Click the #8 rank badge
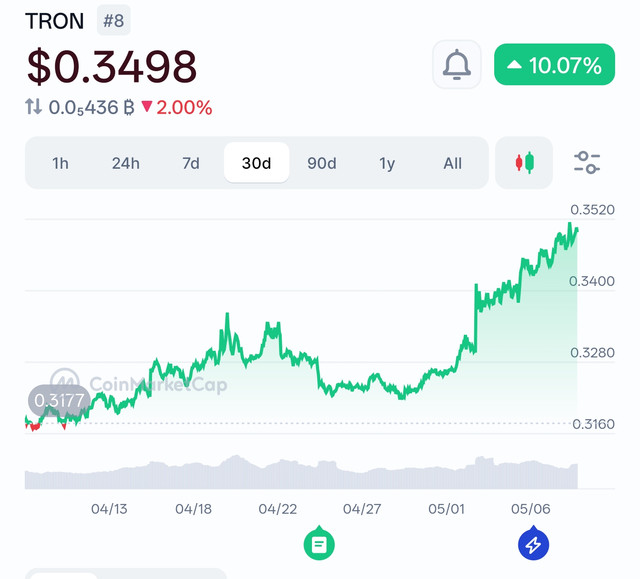 [113, 20]
